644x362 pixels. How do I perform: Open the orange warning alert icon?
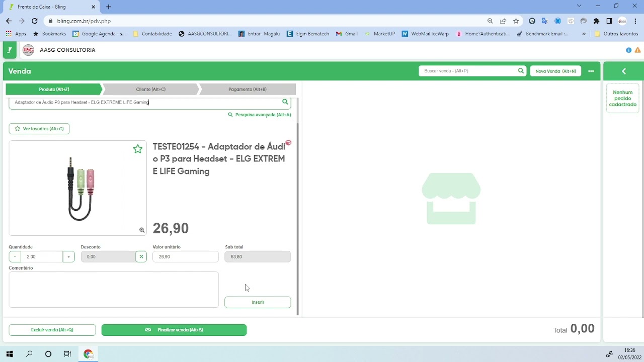point(637,50)
